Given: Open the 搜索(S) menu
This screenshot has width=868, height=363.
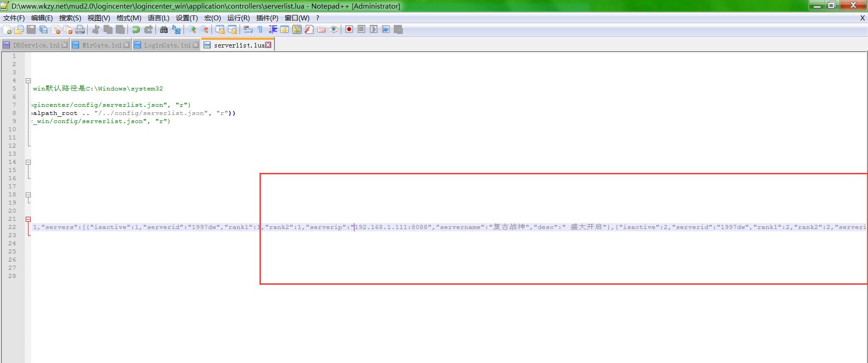Looking at the screenshot, I should pyautogui.click(x=70, y=18).
